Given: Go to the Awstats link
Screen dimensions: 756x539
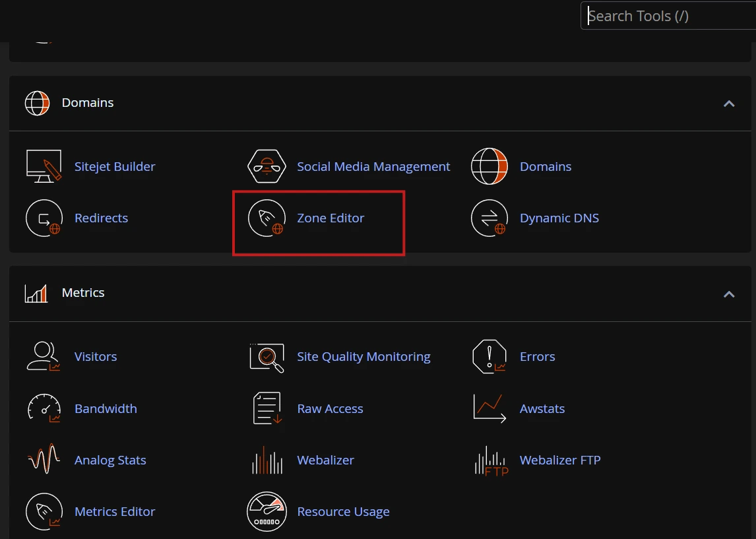Looking at the screenshot, I should click(x=542, y=409).
